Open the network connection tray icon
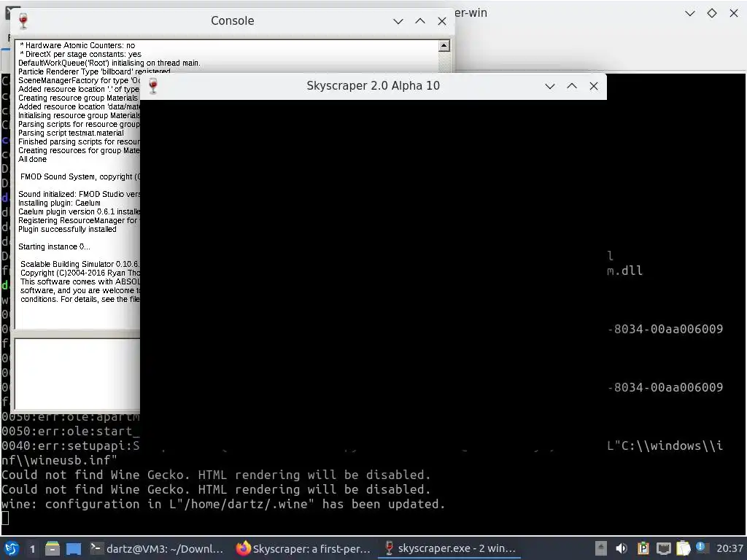Image resolution: width=747 pixels, height=560 pixels. click(664, 548)
